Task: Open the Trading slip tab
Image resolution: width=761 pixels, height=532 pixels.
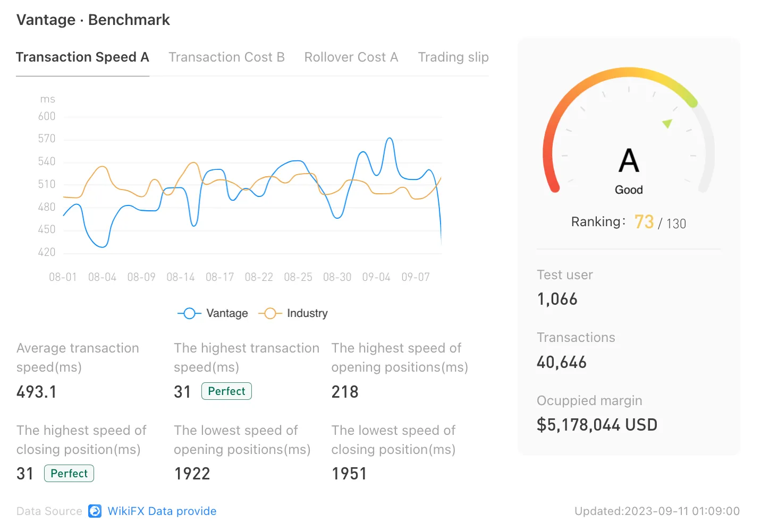Action: pos(453,57)
